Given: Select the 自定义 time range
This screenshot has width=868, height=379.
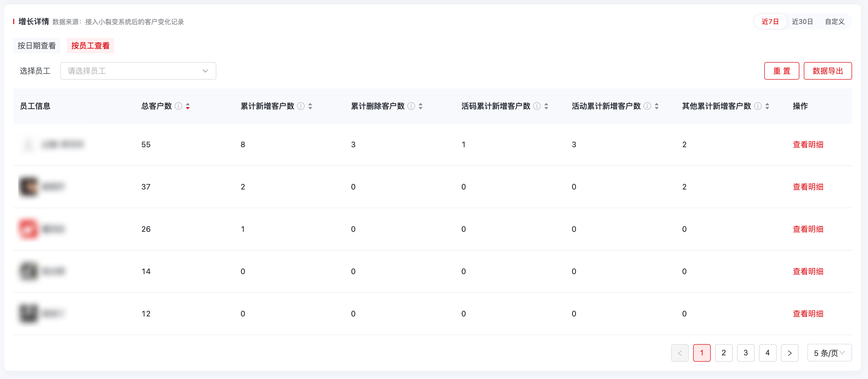Looking at the screenshot, I should coord(835,22).
